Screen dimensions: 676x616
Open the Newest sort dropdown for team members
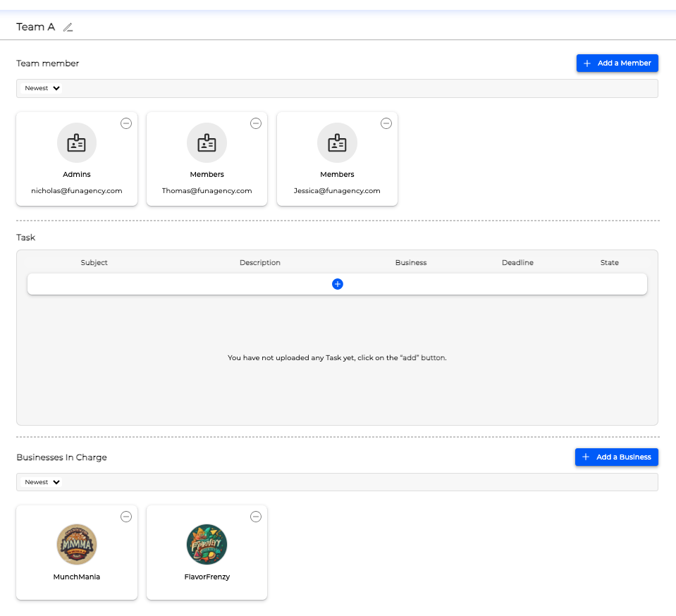tap(43, 88)
